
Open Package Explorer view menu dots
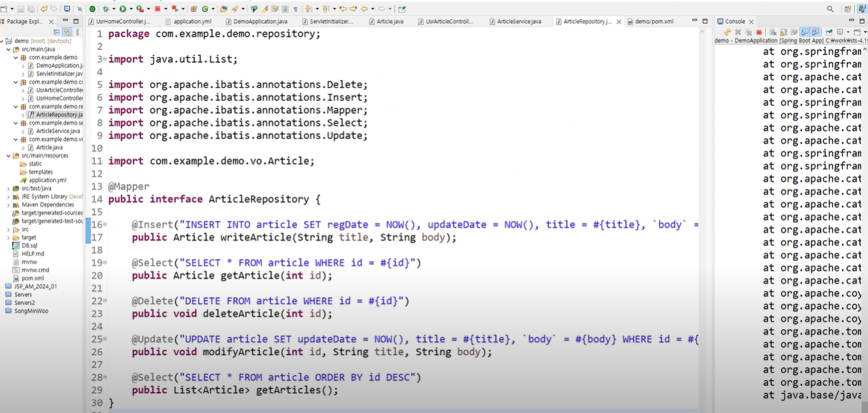click(x=78, y=32)
